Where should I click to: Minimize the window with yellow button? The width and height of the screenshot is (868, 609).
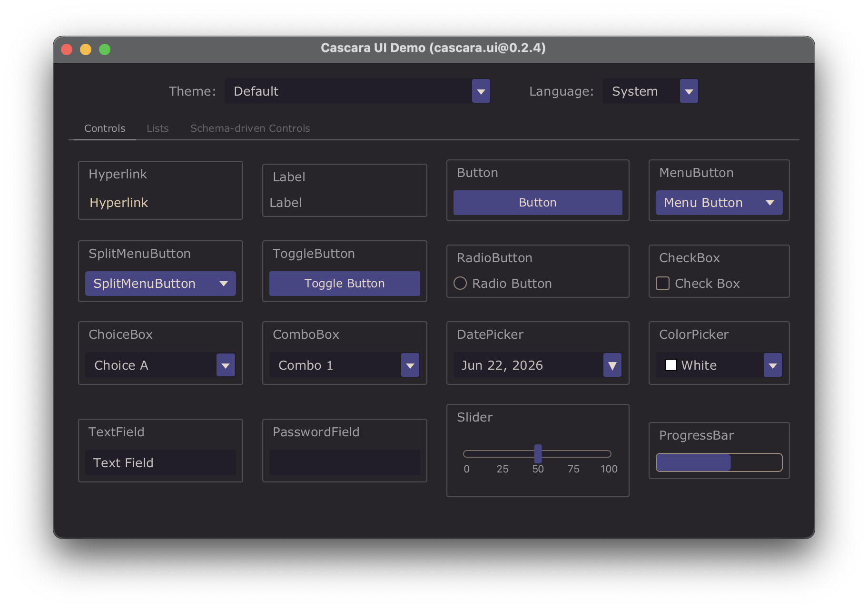tap(86, 49)
